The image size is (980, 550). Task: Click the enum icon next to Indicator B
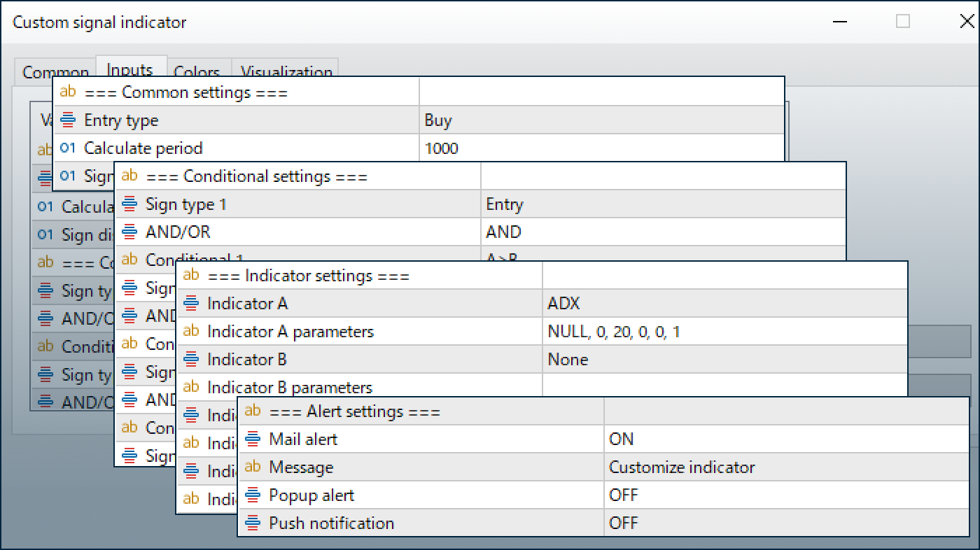191,360
